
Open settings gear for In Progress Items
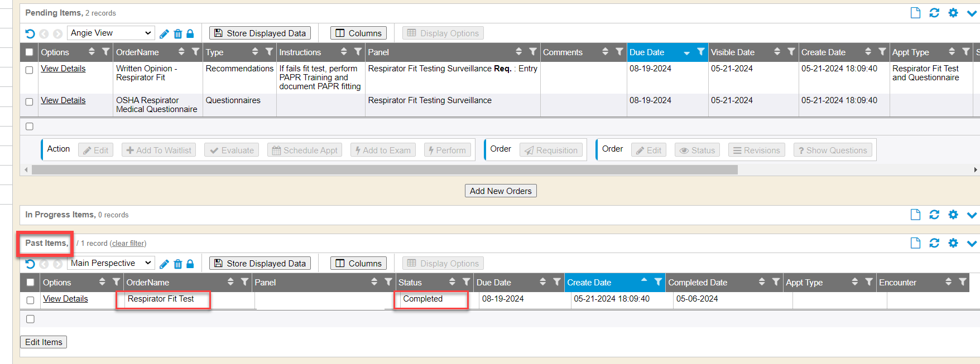[x=953, y=215]
